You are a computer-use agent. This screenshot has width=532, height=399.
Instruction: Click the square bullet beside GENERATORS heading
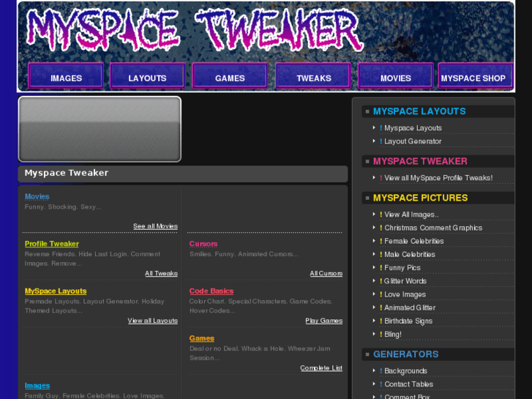(367, 354)
